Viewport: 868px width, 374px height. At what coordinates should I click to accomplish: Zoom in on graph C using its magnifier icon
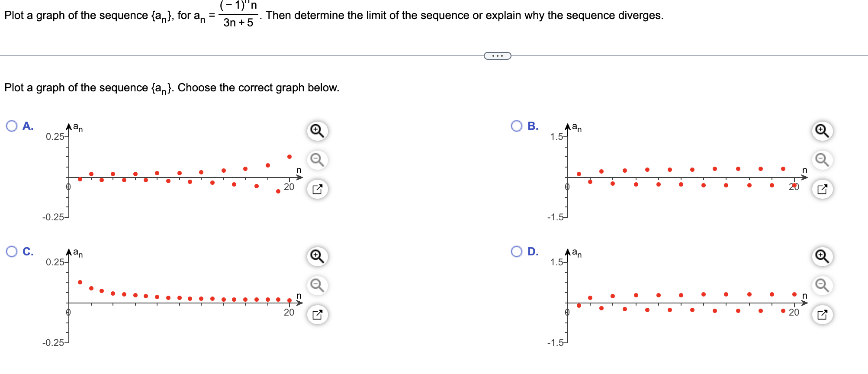click(317, 256)
